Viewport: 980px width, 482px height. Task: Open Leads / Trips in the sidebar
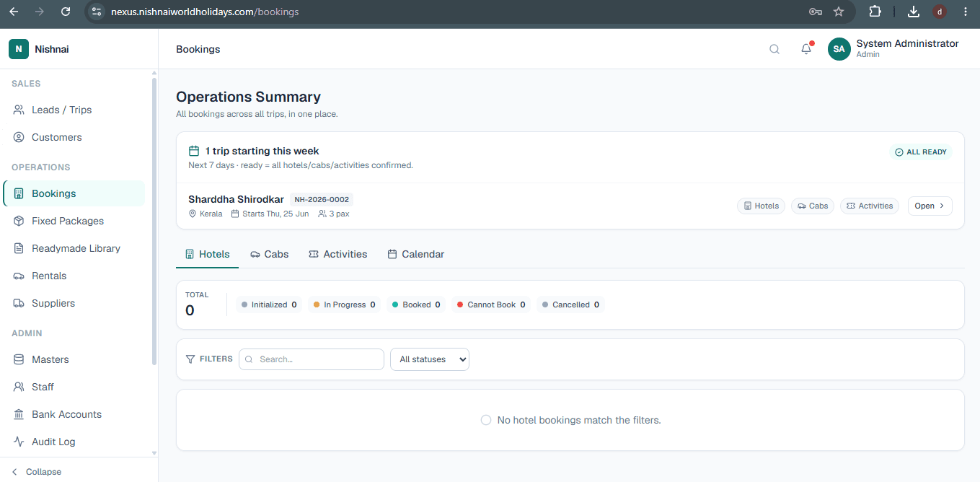coord(74,110)
